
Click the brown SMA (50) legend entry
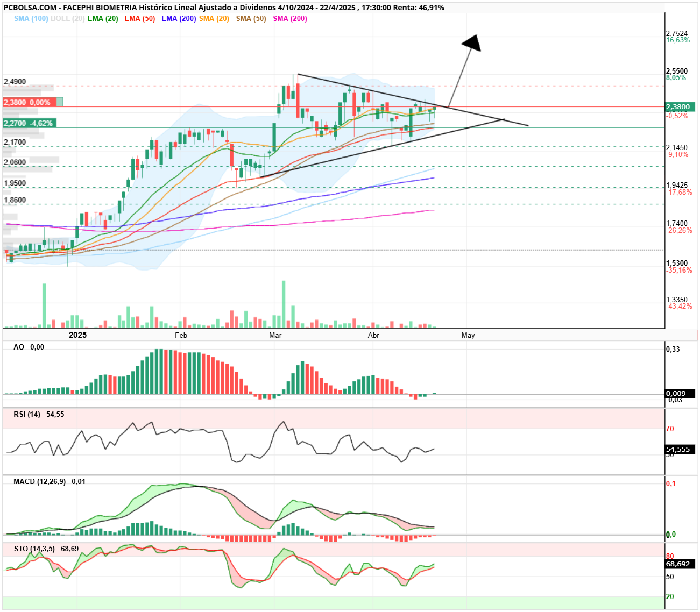(251, 18)
